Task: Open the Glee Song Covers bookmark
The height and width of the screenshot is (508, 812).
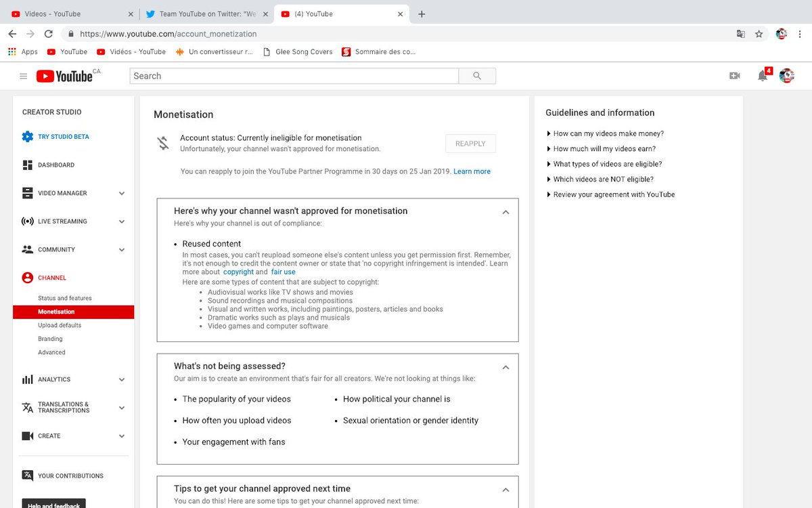Action: click(297, 51)
